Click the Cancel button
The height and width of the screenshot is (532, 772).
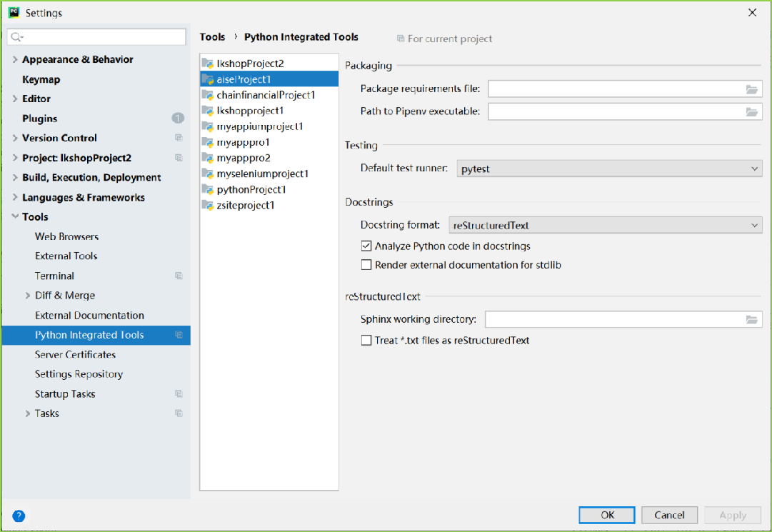(x=669, y=515)
